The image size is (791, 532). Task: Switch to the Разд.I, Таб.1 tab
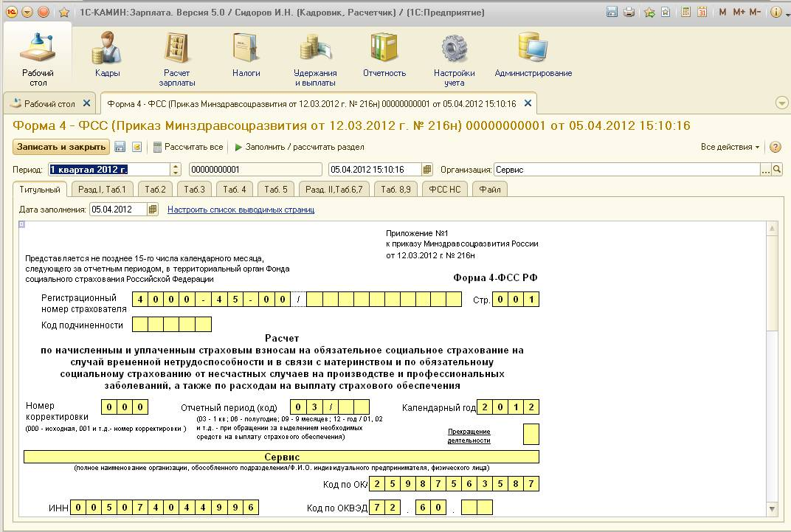point(102,190)
